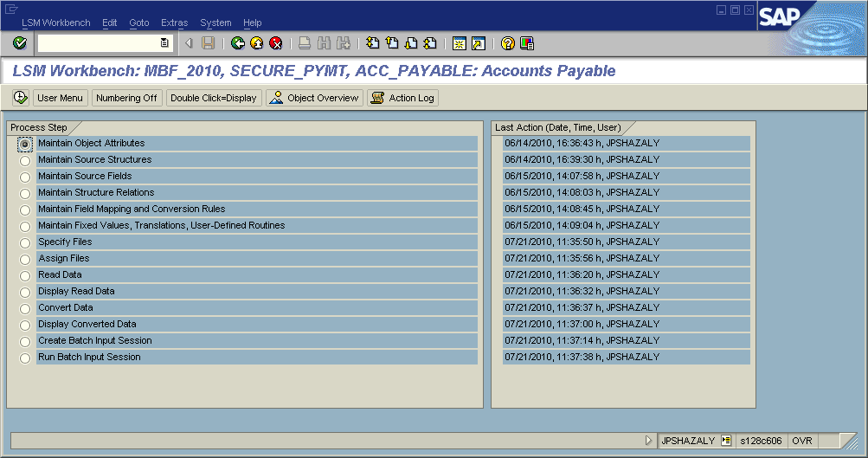
Task: Open the LSM Workbench menu
Action: tap(56, 23)
